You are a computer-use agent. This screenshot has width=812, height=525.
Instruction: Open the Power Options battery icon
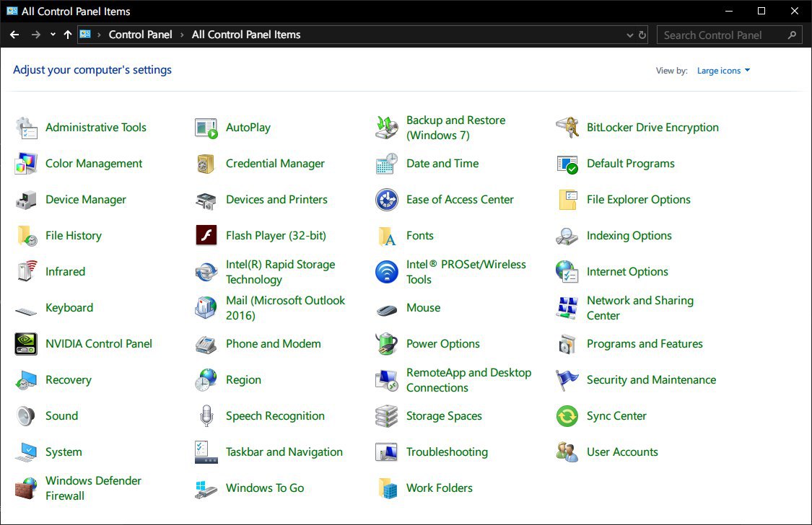[x=386, y=344]
